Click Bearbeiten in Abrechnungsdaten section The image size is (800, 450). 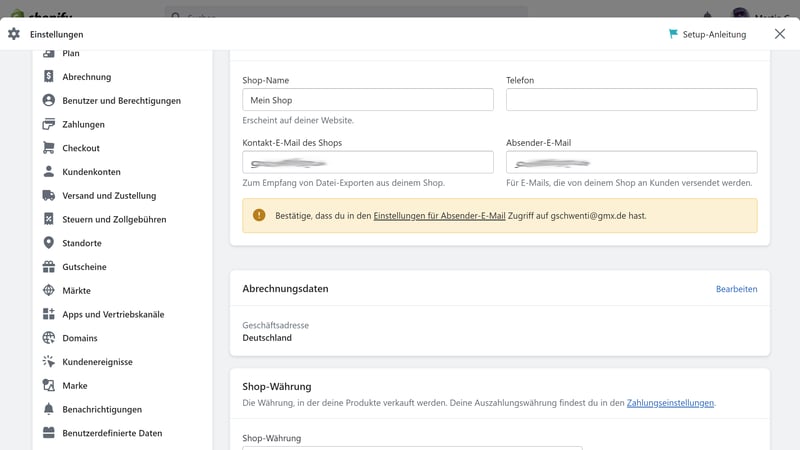(736, 289)
